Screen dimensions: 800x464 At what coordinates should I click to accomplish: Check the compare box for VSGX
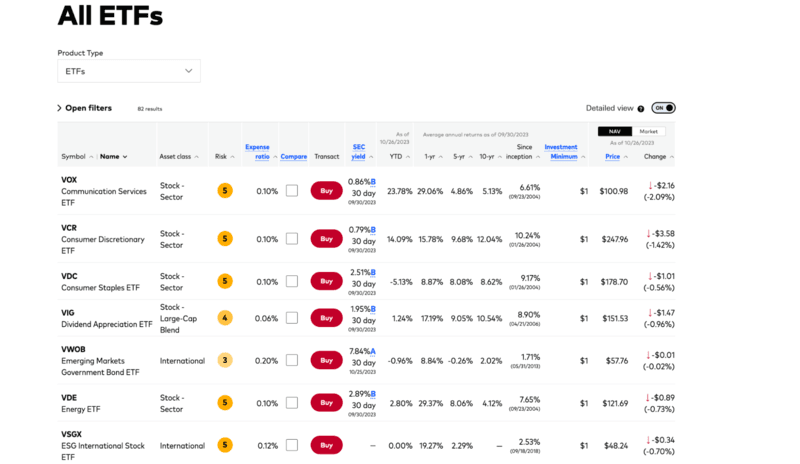click(292, 445)
